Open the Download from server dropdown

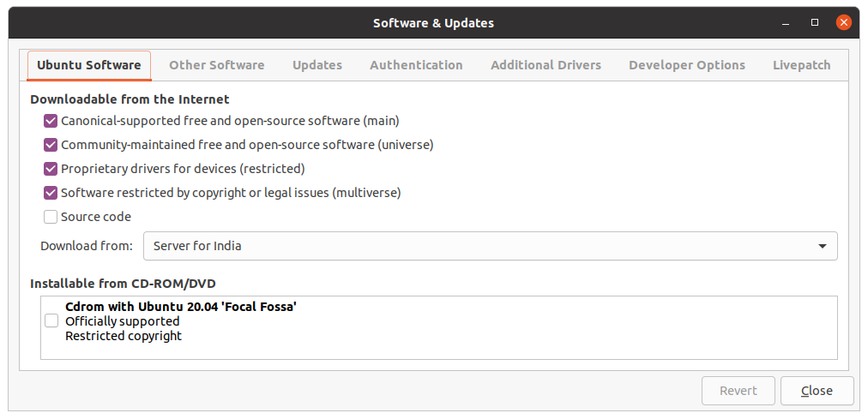pos(490,246)
